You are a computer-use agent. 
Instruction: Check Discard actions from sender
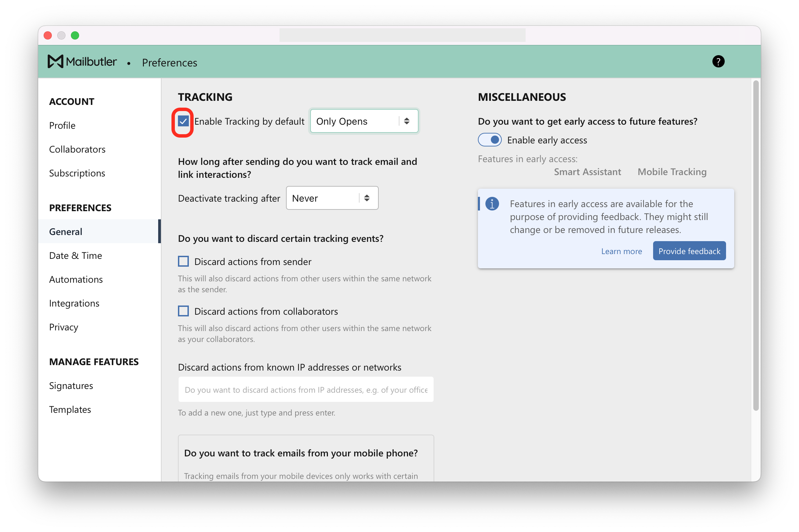[183, 262]
